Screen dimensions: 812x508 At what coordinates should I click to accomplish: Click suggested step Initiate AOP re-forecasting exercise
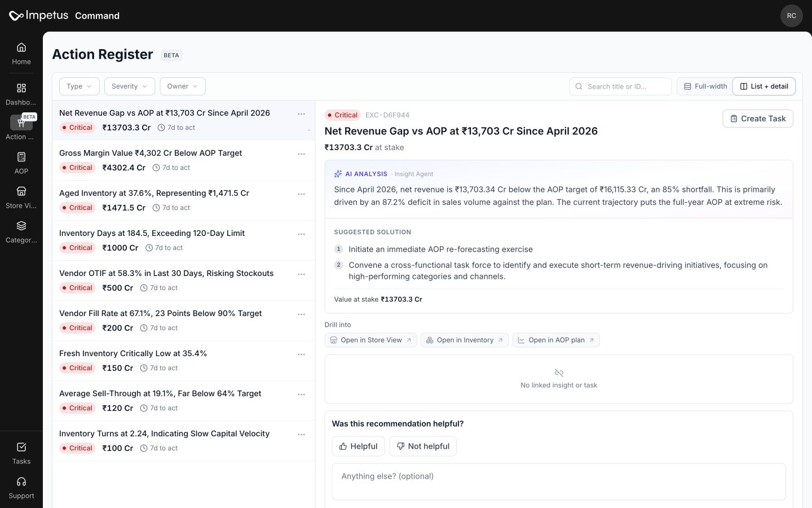tap(440, 249)
